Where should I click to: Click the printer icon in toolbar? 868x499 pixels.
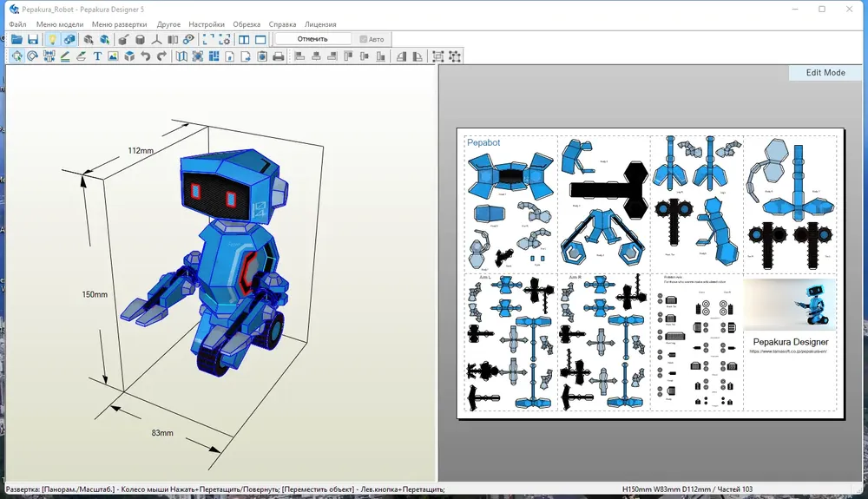[x=279, y=56]
